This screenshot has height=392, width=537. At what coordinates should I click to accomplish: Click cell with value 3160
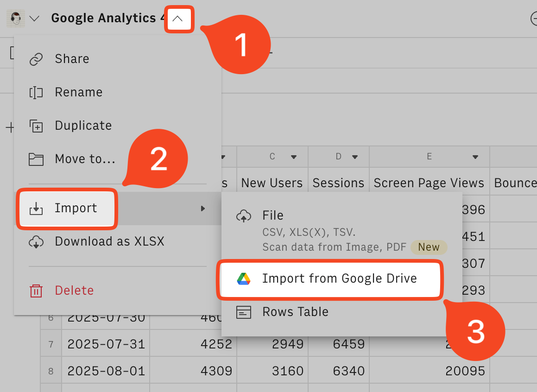272,371
